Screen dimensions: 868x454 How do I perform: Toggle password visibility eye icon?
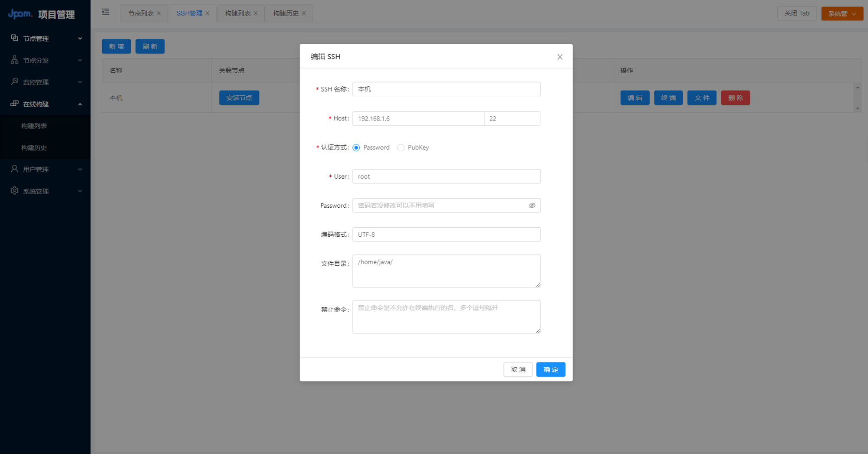click(532, 206)
